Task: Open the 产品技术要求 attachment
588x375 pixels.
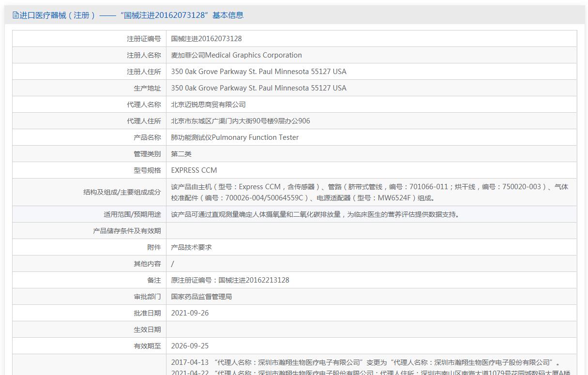Action: tap(191, 247)
